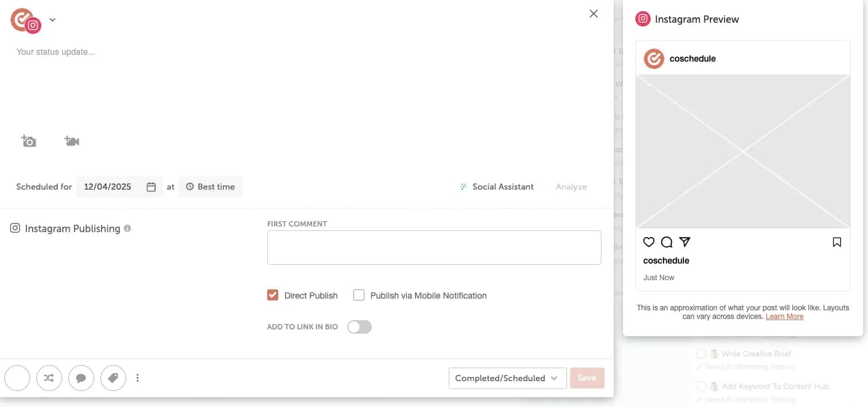Like the post in the Instagram Preview

648,241
